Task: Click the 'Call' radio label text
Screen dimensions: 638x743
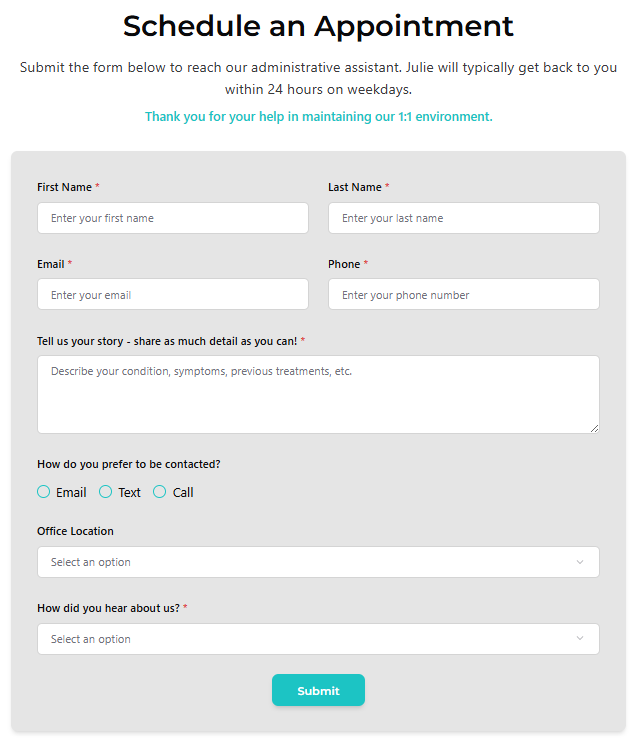Action: [183, 493]
